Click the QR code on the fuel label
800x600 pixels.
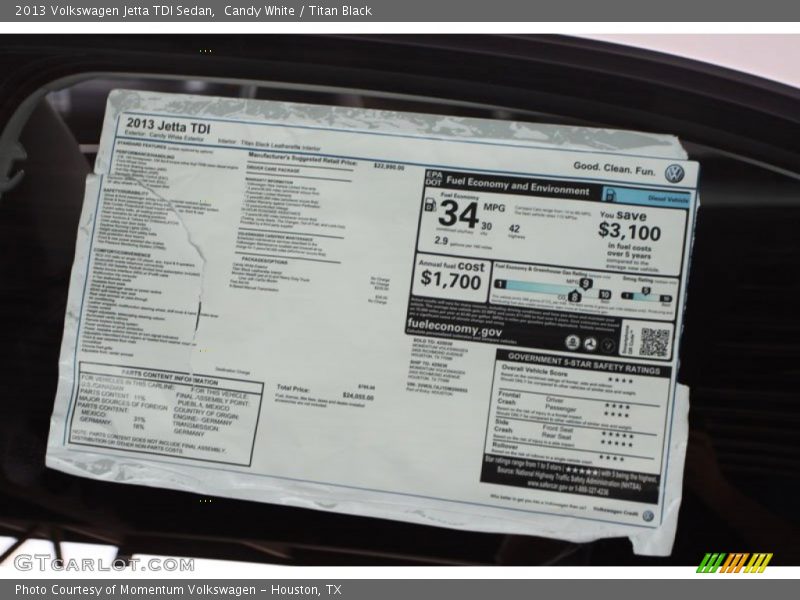click(654, 342)
